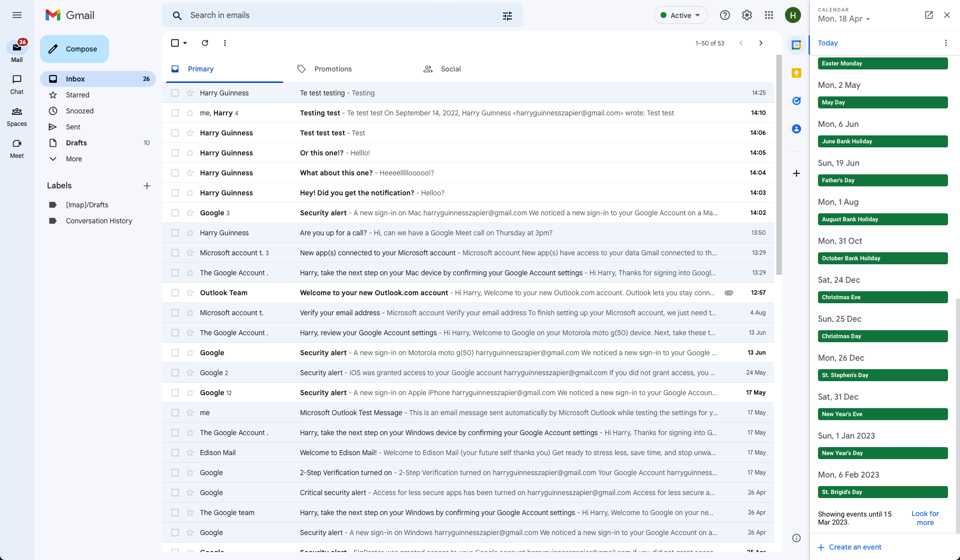Toggle star on Harry Guinness email
Image resolution: width=960 pixels, height=560 pixels.
tap(189, 92)
